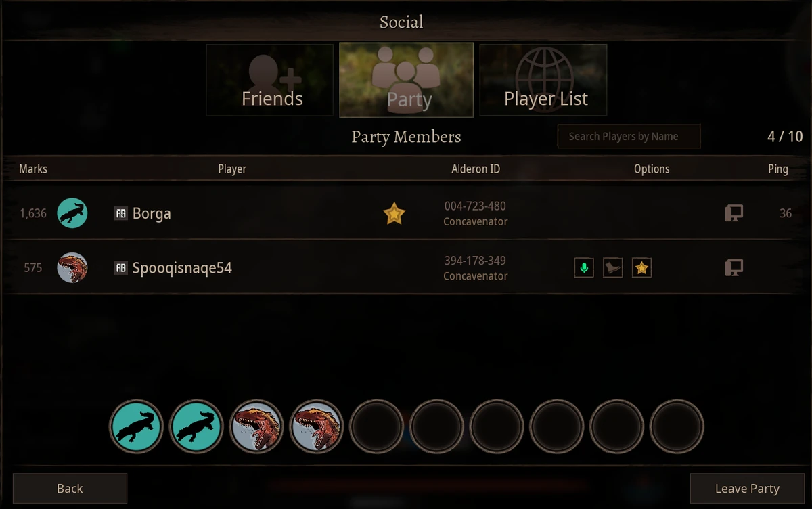Switch to the Player List tab
The width and height of the screenshot is (812, 509).
(x=543, y=80)
